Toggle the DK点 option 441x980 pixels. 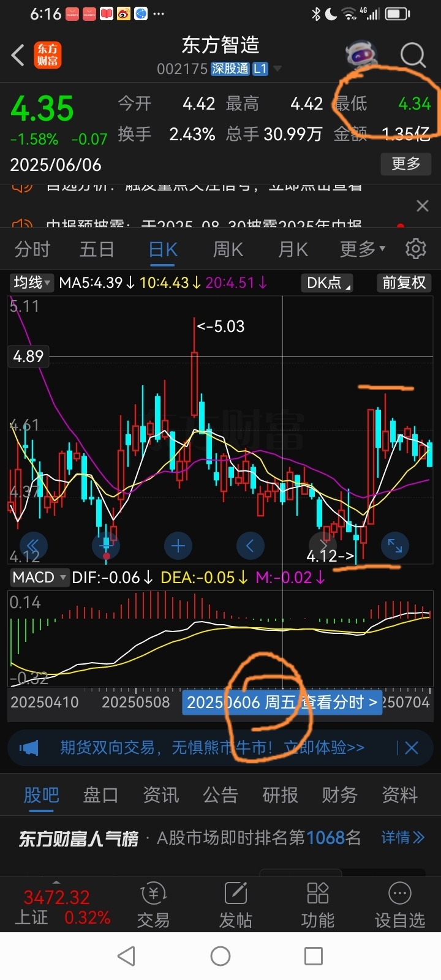pyautogui.click(x=328, y=282)
